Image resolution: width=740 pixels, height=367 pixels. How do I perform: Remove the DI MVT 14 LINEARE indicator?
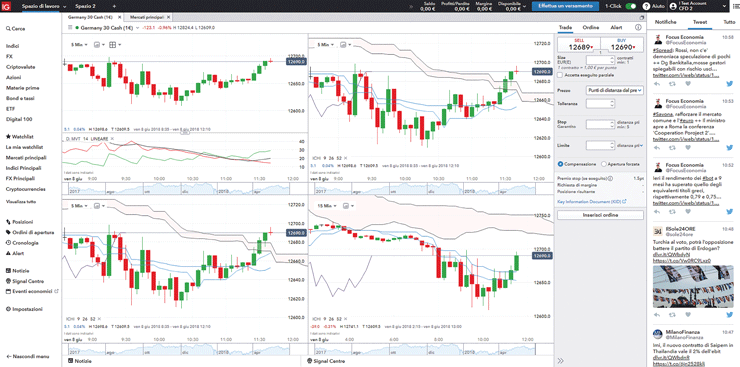[111, 138]
